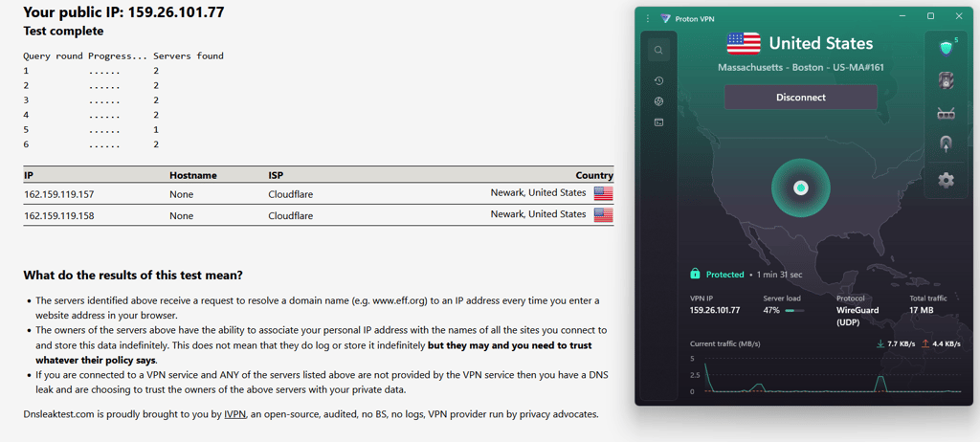Click the WireGuard (UDP) protocol value
This screenshot has height=442, width=980.
857,317
